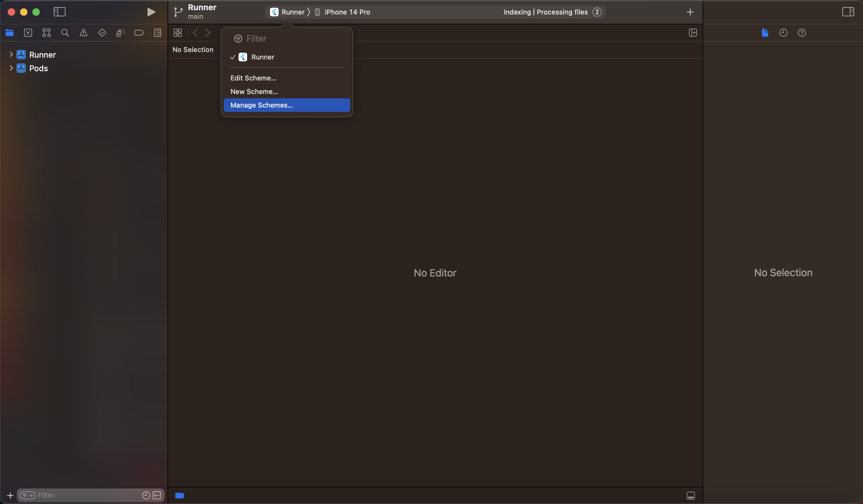Show only recently edited files

(146, 495)
